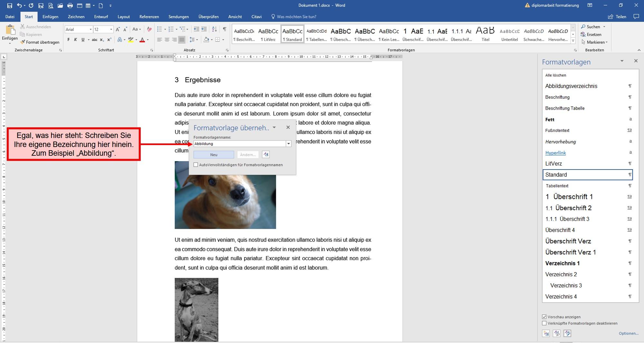This screenshot has height=343, width=644.
Task: Open the Neue Formatvorlage icon in Formatvorlagen panel
Action: (x=546, y=333)
